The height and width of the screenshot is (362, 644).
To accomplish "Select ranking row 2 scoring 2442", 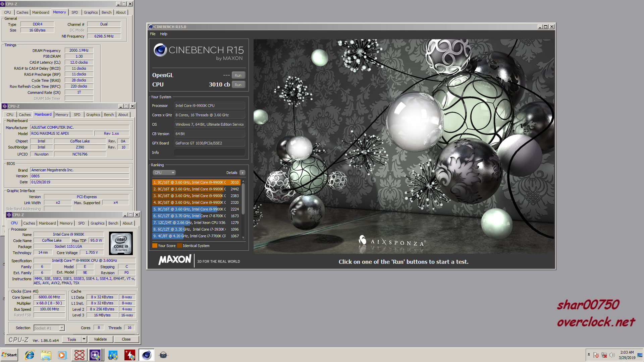I will click(x=196, y=189).
